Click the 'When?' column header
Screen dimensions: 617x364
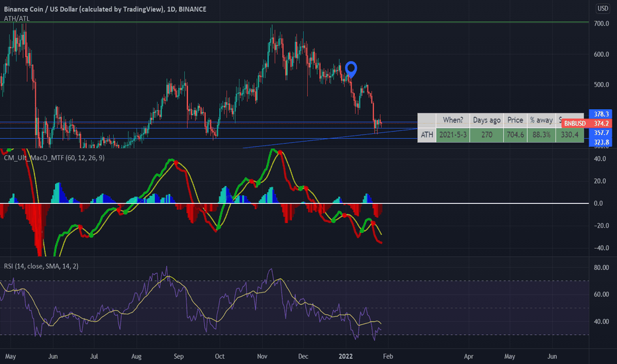(453, 120)
